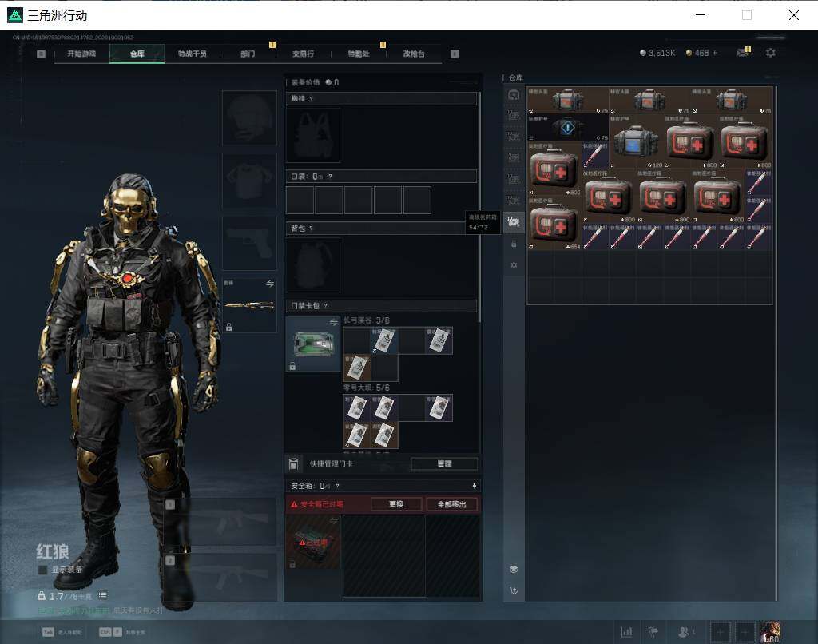
Task: Click the 全部移出 button
Action: point(452,504)
